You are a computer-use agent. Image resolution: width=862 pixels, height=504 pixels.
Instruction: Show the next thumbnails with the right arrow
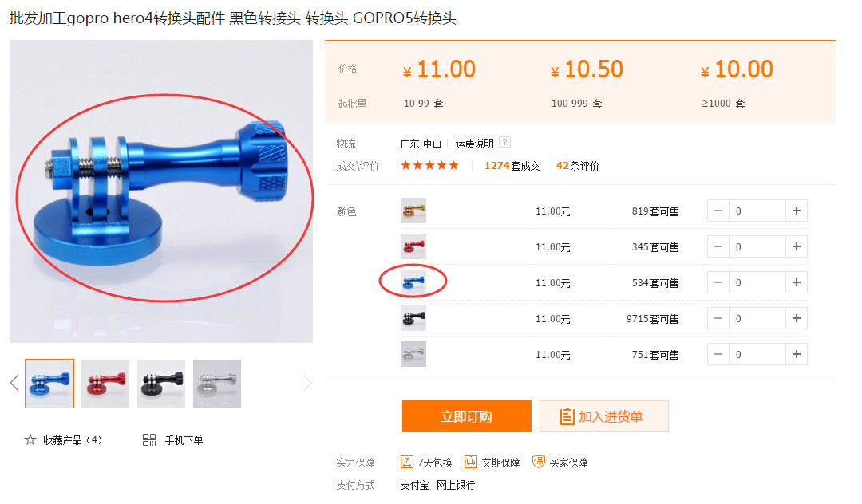(x=307, y=383)
